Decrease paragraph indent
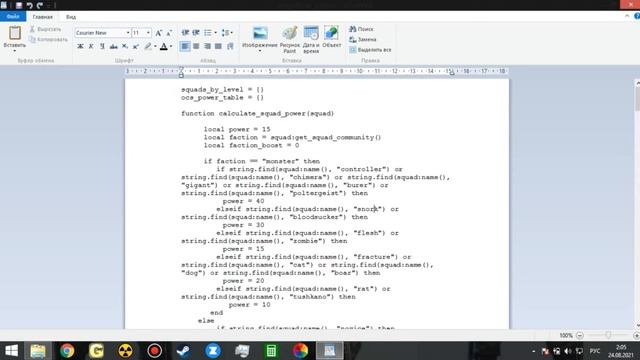 pos(185,33)
